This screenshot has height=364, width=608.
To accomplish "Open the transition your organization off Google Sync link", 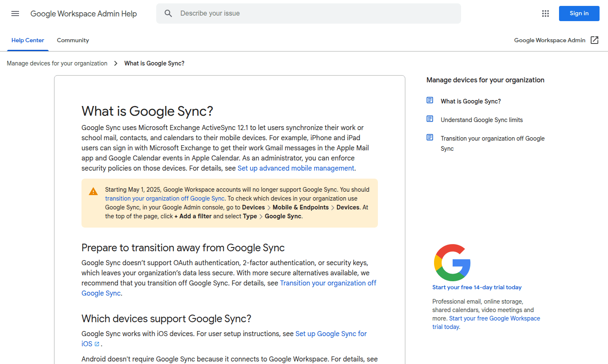I will [x=165, y=198].
